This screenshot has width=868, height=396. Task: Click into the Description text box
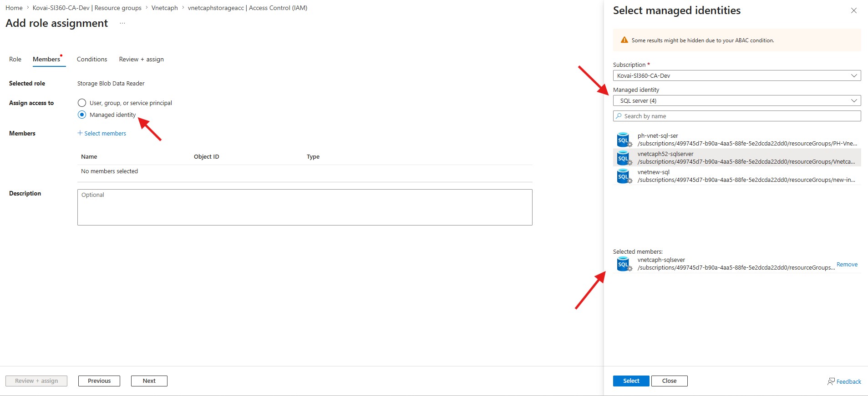(305, 207)
